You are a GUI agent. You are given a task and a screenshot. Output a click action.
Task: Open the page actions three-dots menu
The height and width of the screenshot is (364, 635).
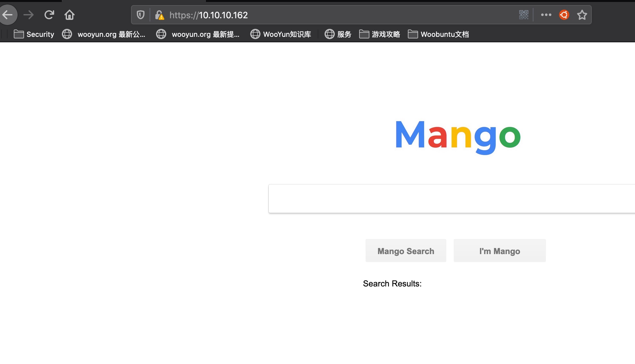tap(546, 15)
